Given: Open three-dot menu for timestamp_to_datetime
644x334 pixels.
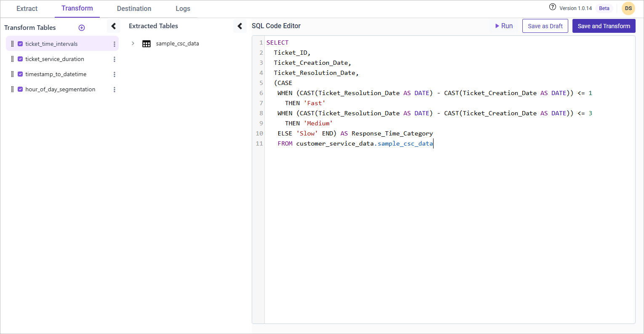Looking at the screenshot, I should point(114,74).
